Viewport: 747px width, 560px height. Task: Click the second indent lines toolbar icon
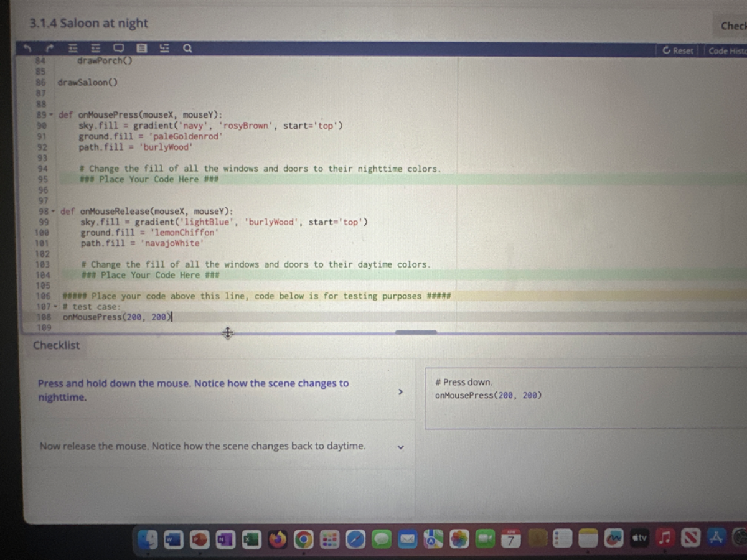click(x=95, y=49)
